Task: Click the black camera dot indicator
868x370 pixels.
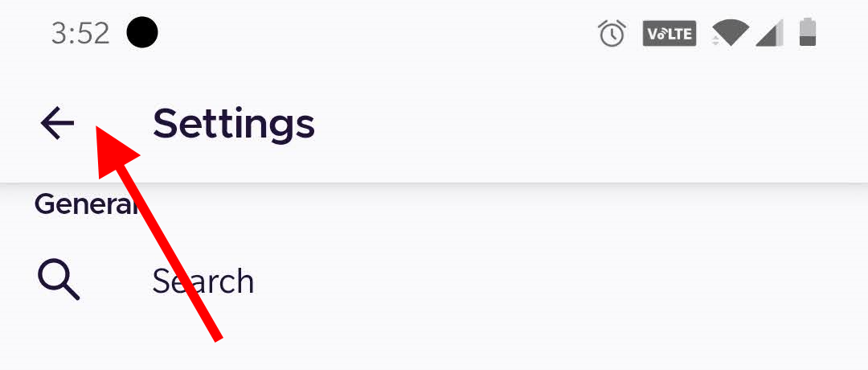Action: (x=142, y=33)
